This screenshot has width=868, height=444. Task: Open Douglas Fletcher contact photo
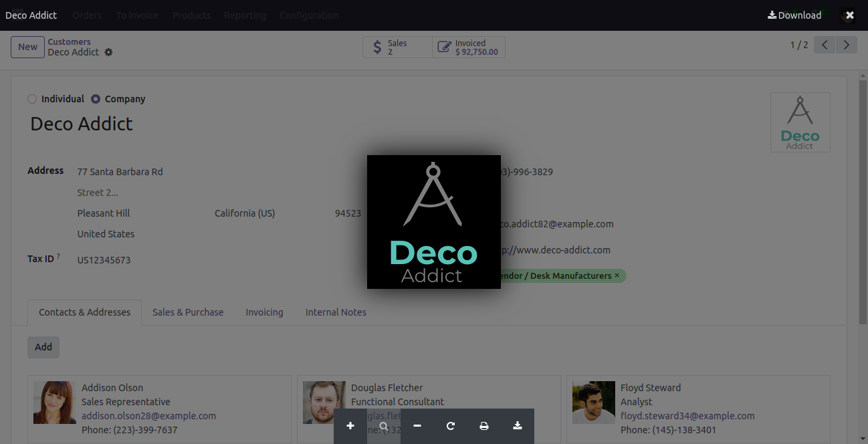324,403
